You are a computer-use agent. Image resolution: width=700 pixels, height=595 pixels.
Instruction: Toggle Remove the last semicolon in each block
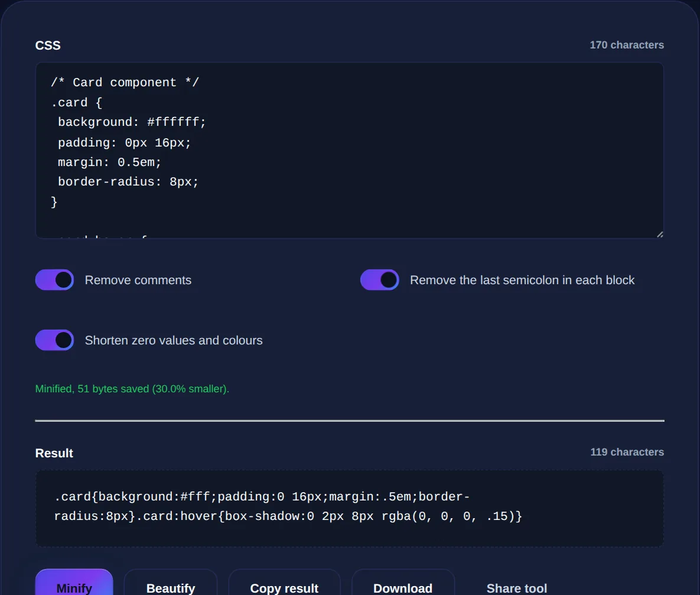pos(379,280)
